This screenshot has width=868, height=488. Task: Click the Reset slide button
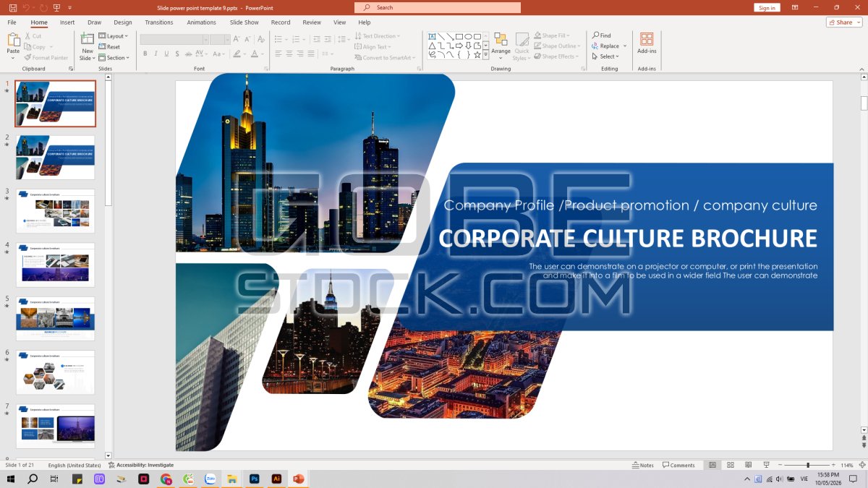tap(109, 47)
